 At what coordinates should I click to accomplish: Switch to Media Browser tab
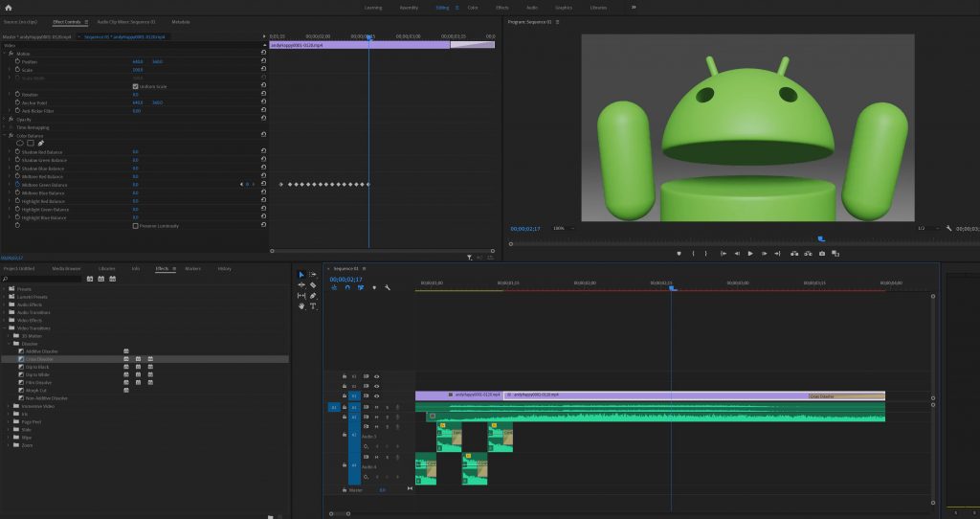tap(66, 268)
